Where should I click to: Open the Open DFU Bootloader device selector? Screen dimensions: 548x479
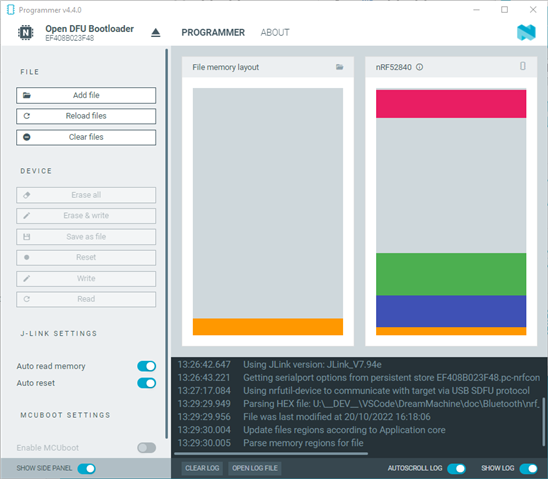(x=89, y=33)
